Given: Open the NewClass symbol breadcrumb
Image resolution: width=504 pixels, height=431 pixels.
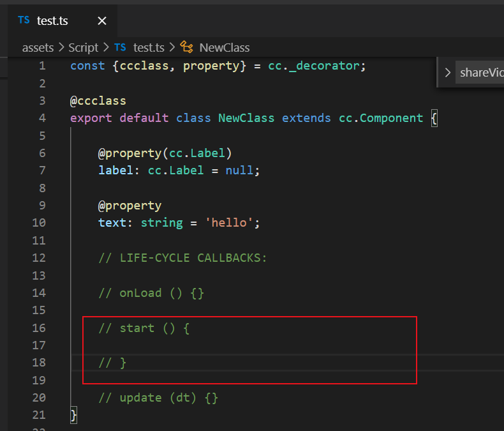Looking at the screenshot, I should pyautogui.click(x=224, y=48).
